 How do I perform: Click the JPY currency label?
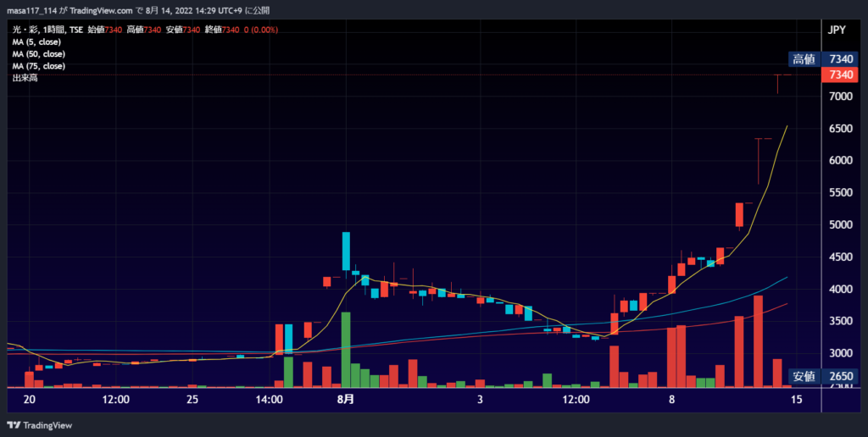click(837, 30)
